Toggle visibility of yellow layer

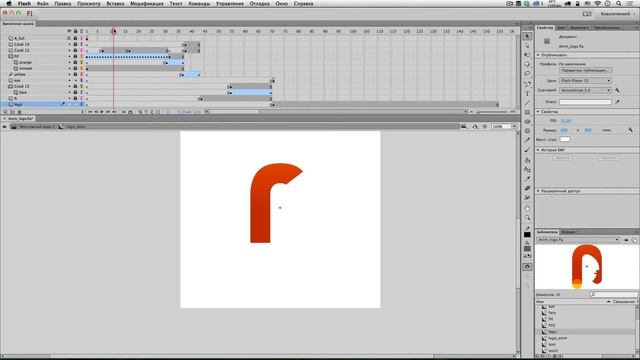69,74
